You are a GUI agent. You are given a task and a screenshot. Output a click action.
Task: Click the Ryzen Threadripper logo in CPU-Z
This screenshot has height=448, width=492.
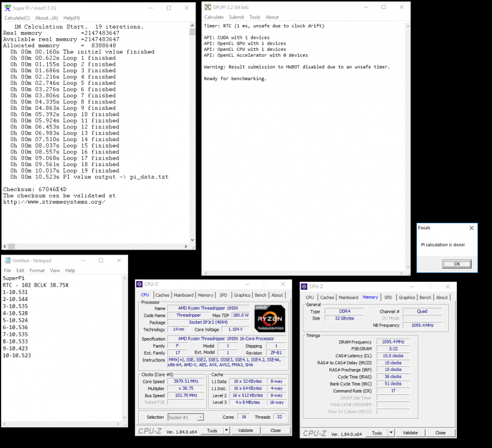pyautogui.click(x=270, y=318)
